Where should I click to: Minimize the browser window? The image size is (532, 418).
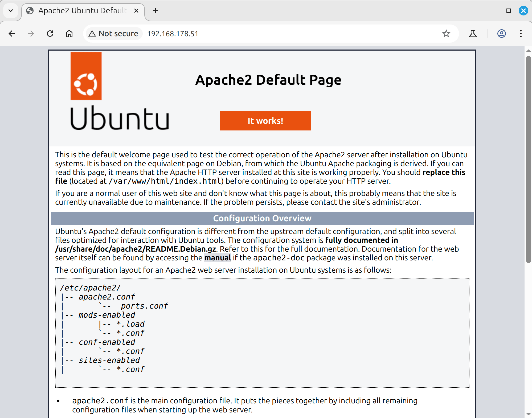tap(494, 11)
